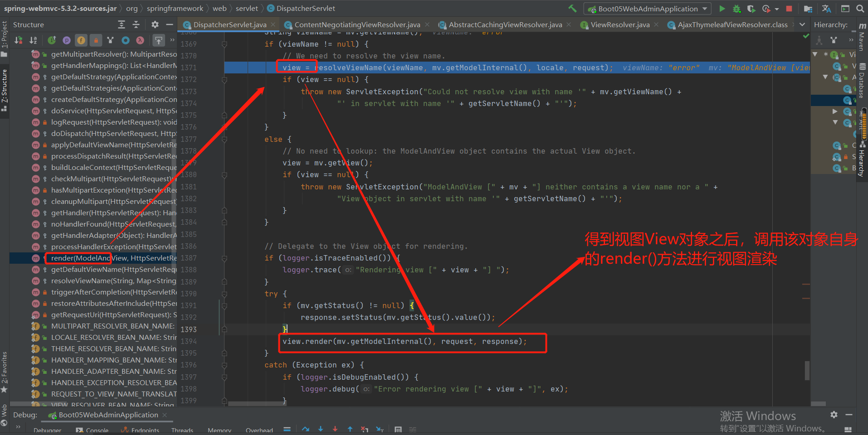Click the Translate icon in the toolbar
868x435 pixels.
point(826,9)
